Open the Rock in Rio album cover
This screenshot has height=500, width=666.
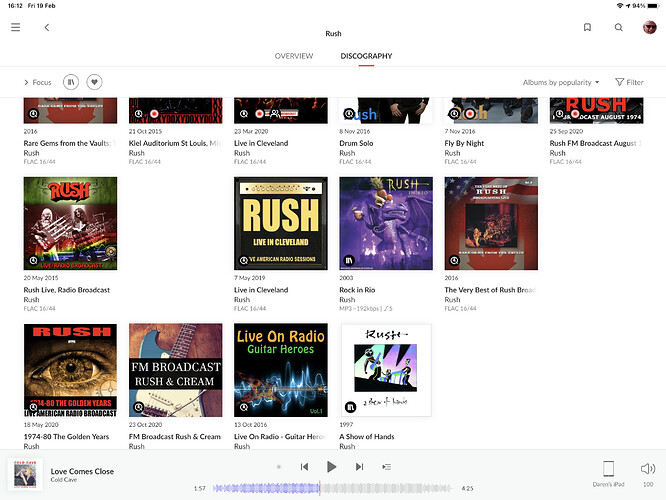click(386, 223)
